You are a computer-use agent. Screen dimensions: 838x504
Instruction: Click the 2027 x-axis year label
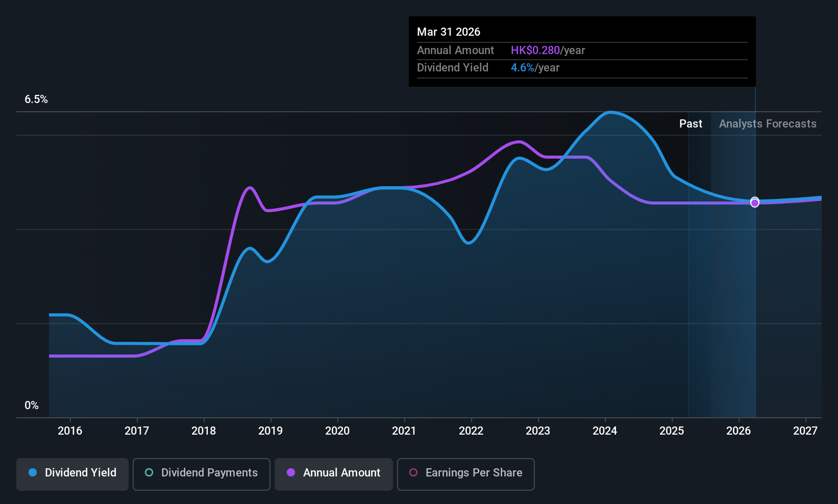pos(805,431)
